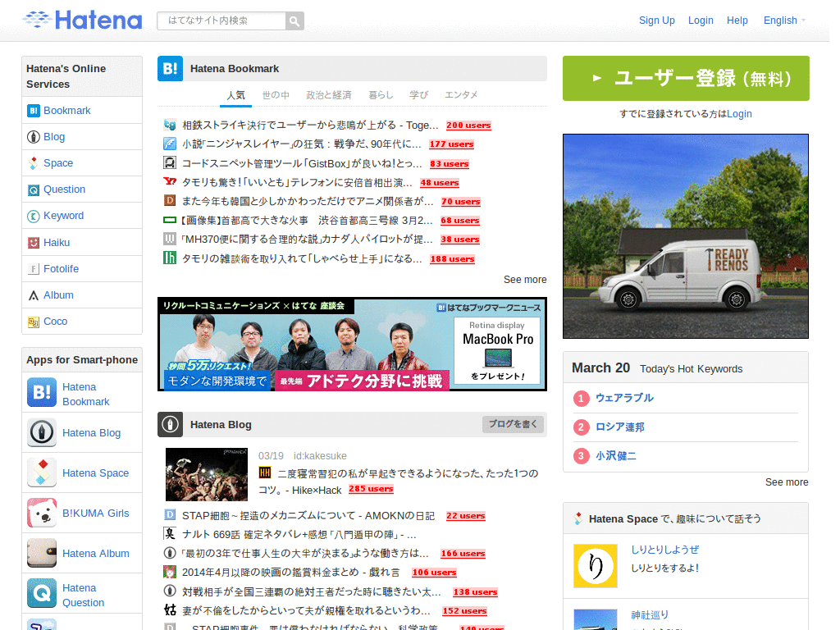Open the ナルト 669話 blog entry
This screenshot has height=630, width=840.
pyautogui.click(x=299, y=535)
